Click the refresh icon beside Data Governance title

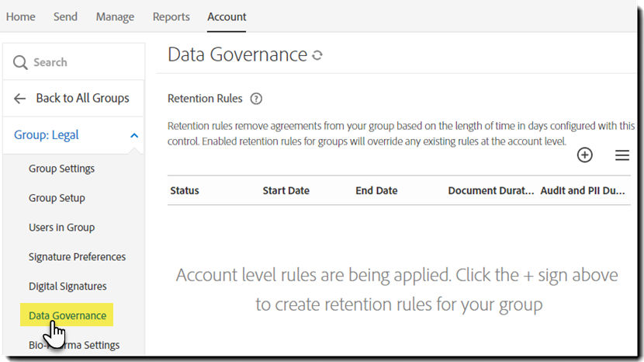[317, 55]
